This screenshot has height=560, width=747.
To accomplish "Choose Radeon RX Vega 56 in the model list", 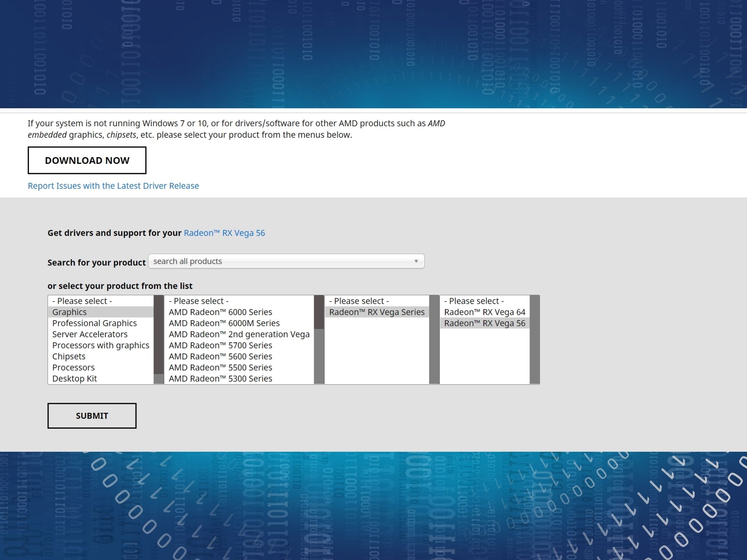I will pyautogui.click(x=485, y=323).
